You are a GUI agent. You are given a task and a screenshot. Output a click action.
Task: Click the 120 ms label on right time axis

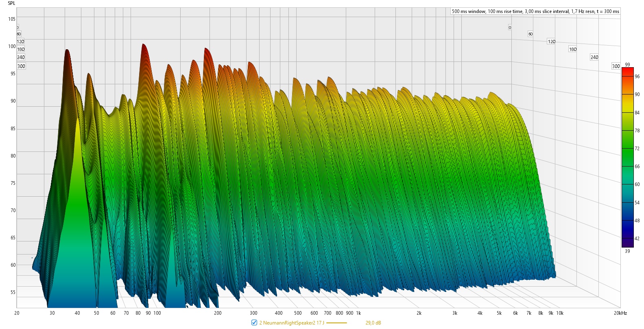point(551,42)
